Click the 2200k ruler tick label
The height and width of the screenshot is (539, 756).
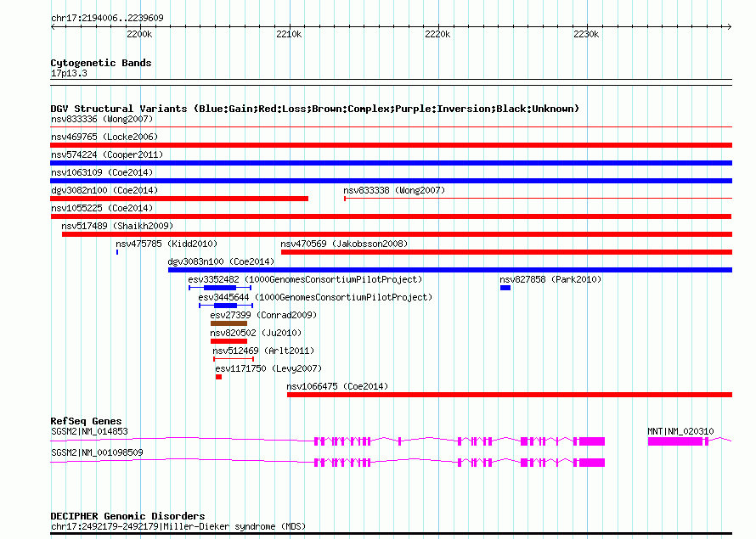[x=139, y=34]
